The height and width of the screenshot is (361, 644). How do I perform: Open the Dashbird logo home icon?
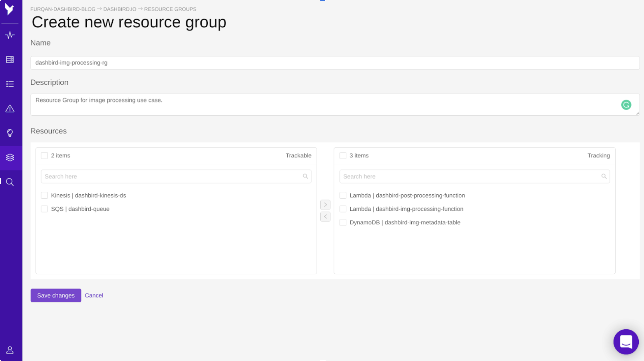[x=10, y=9]
